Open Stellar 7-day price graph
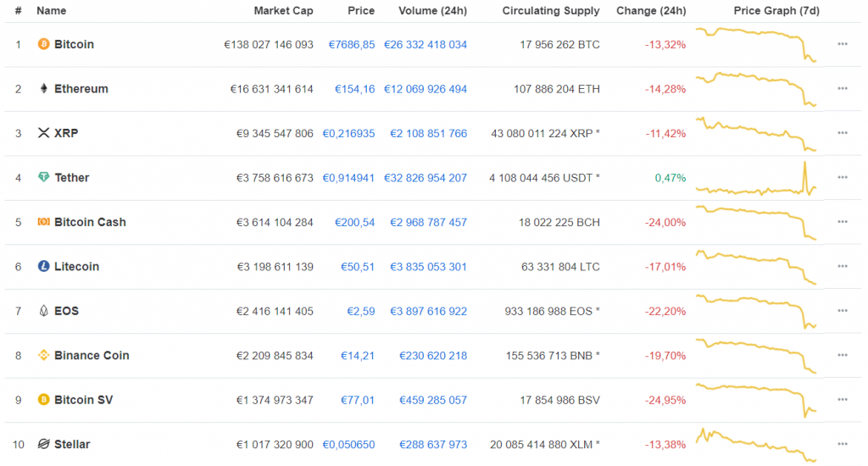Image resolution: width=868 pixels, height=466 pixels. coord(756,445)
